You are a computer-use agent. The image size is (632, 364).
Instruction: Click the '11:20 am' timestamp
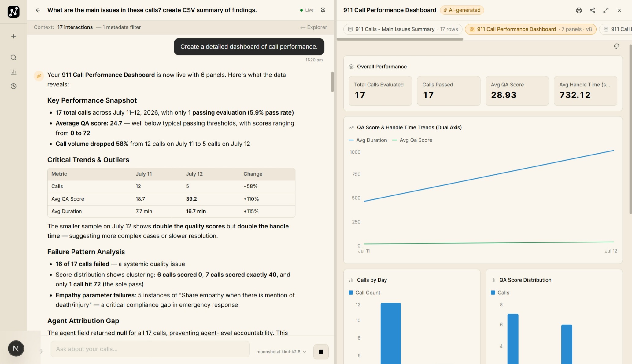314,60
